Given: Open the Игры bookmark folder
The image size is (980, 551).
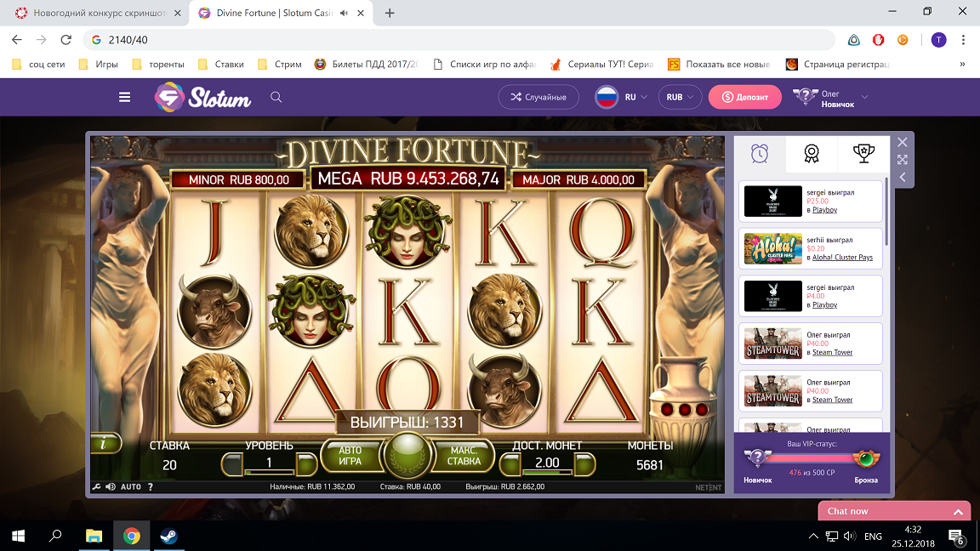Looking at the screenshot, I should pos(98,65).
